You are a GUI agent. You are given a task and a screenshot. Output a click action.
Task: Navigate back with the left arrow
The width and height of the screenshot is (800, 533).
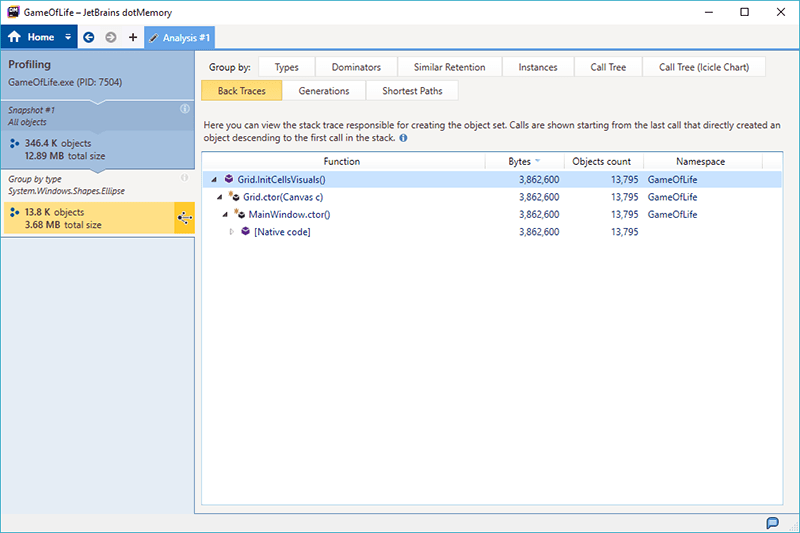coord(89,37)
